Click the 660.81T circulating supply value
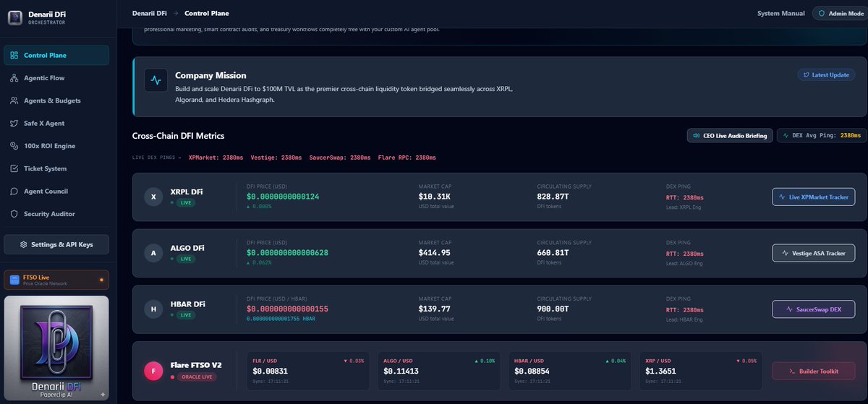The width and height of the screenshot is (868, 404). point(553,252)
